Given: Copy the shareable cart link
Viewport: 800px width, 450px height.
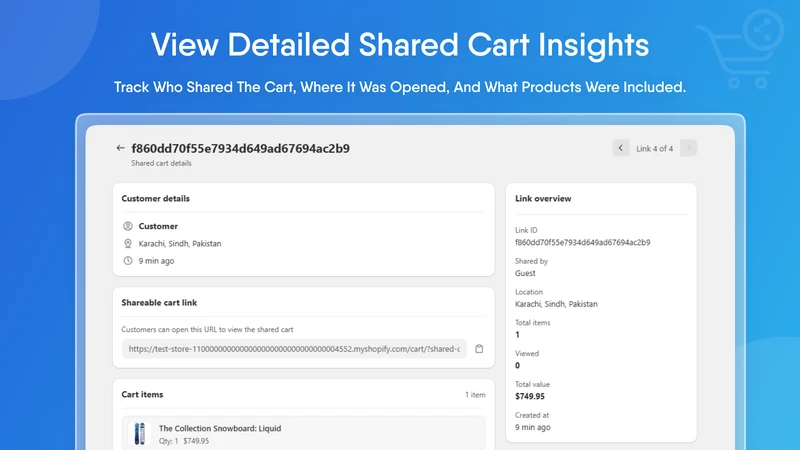Looking at the screenshot, I should click(x=479, y=349).
